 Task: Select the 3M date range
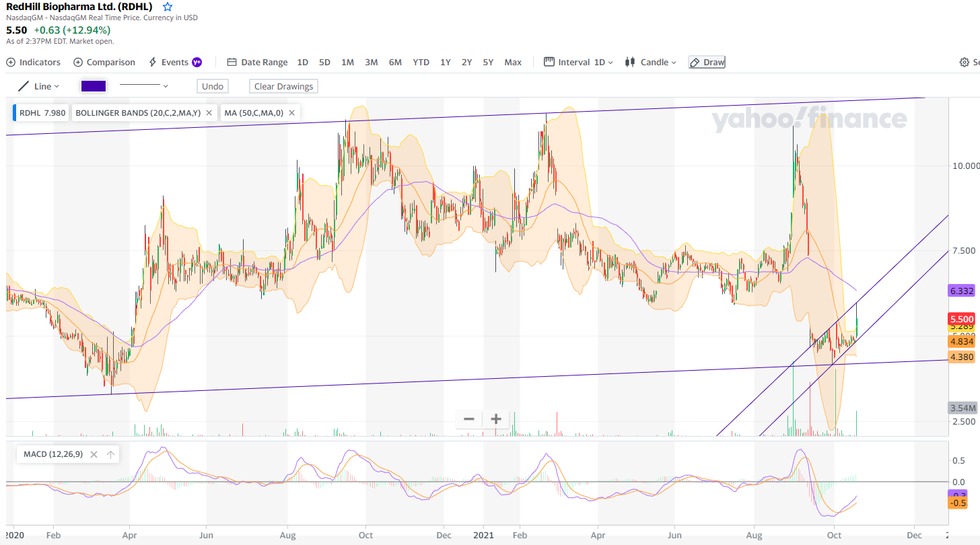point(372,62)
